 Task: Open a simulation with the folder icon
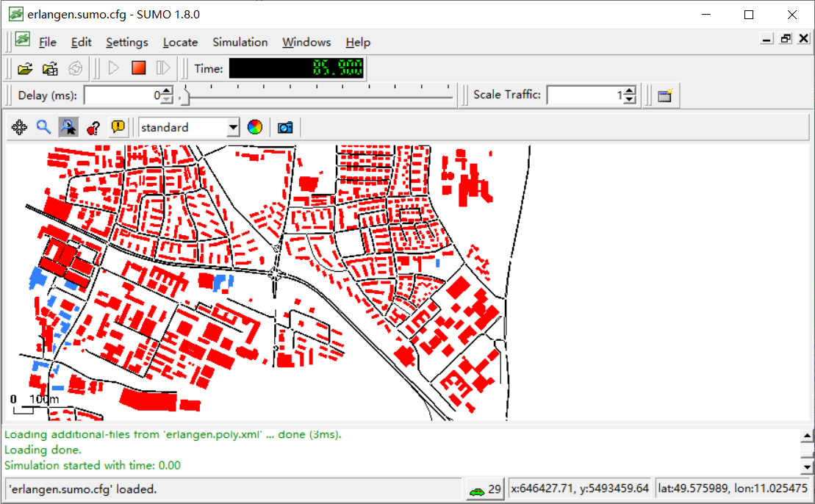25,69
